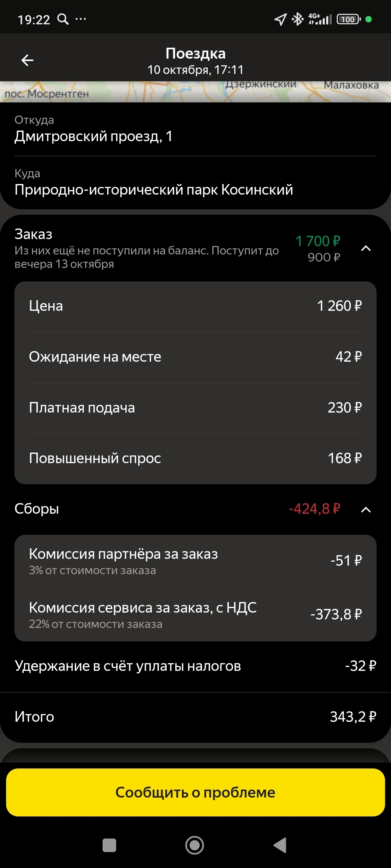Open the map preview strip
Screen dimensions: 391x868
(195, 92)
